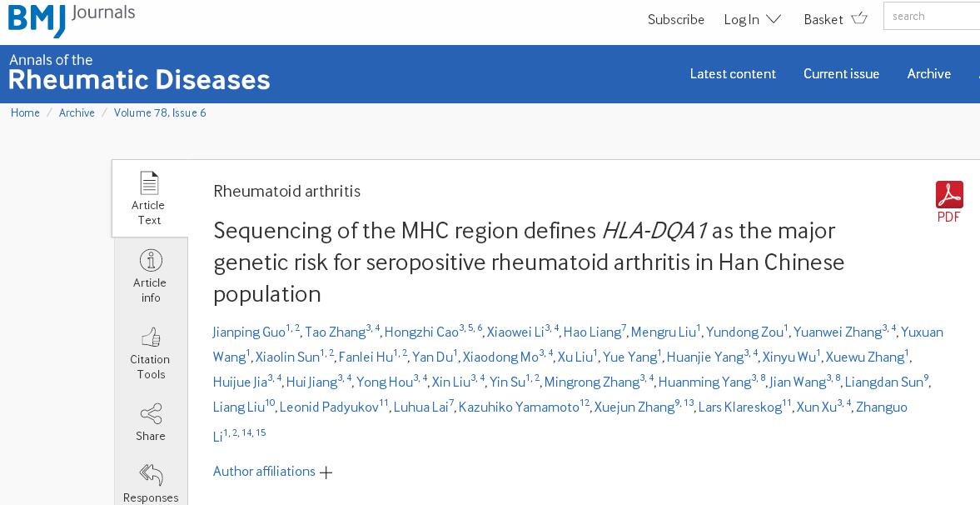The height and width of the screenshot is (505, 980).
Task: Expand Author affiliations plus sign
Action: tap(326, 472)
